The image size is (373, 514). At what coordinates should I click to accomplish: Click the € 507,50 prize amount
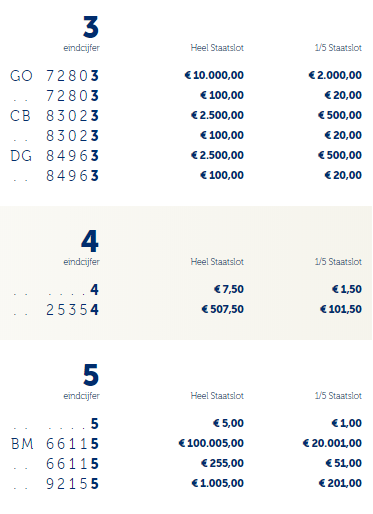[222, 309]
